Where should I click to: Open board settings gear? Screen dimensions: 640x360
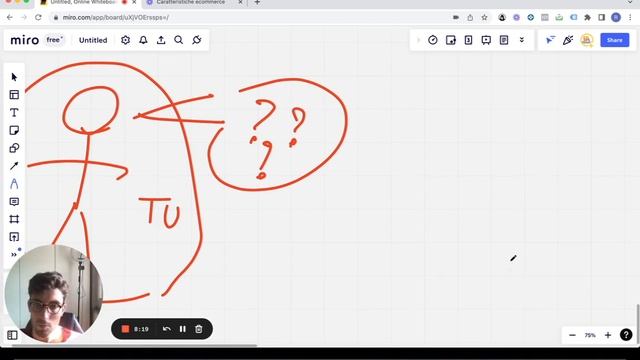125,40
